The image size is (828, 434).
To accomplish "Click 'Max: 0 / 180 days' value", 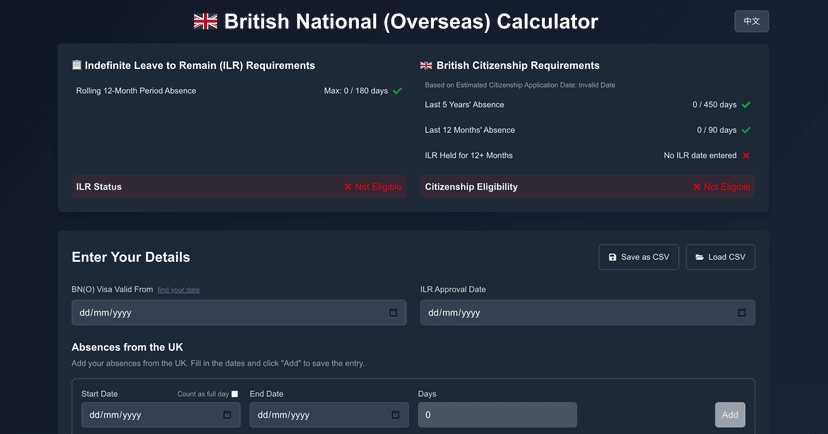I will (356, 91).
